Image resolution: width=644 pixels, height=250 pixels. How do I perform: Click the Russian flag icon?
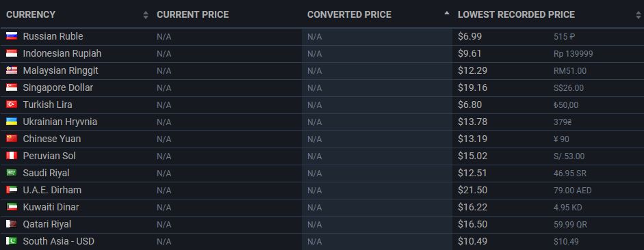tap(12, 36)
